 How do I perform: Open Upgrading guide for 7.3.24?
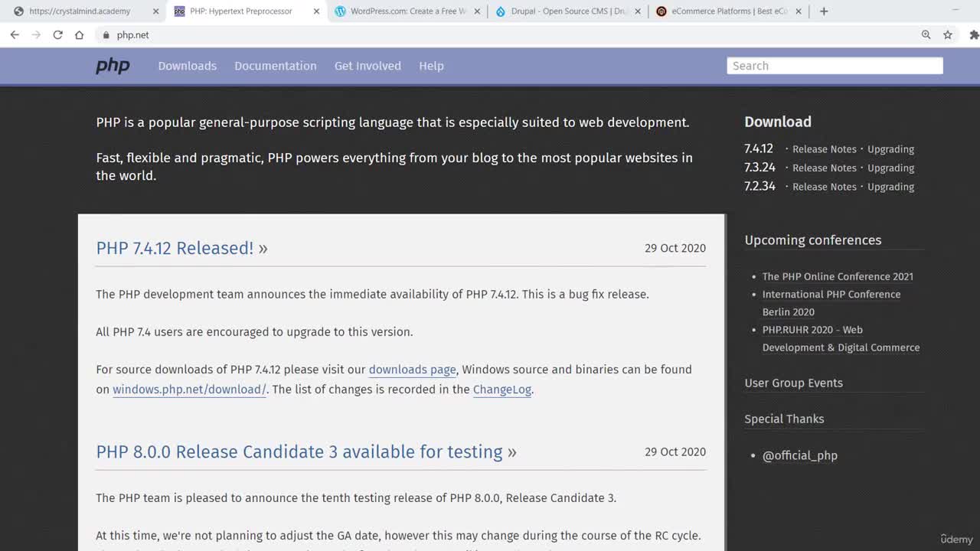(x=890, y=168)
